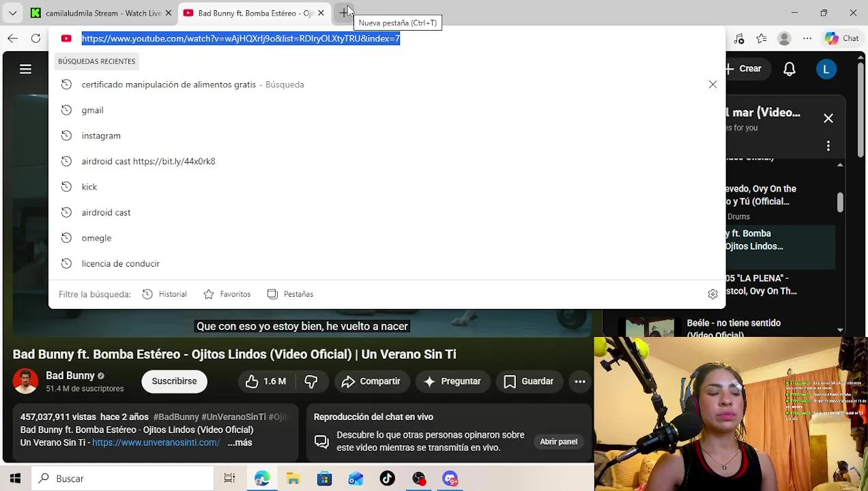Filter search suggestions by Historial
This screenshot has width=868, height=491.
[164, 294]
